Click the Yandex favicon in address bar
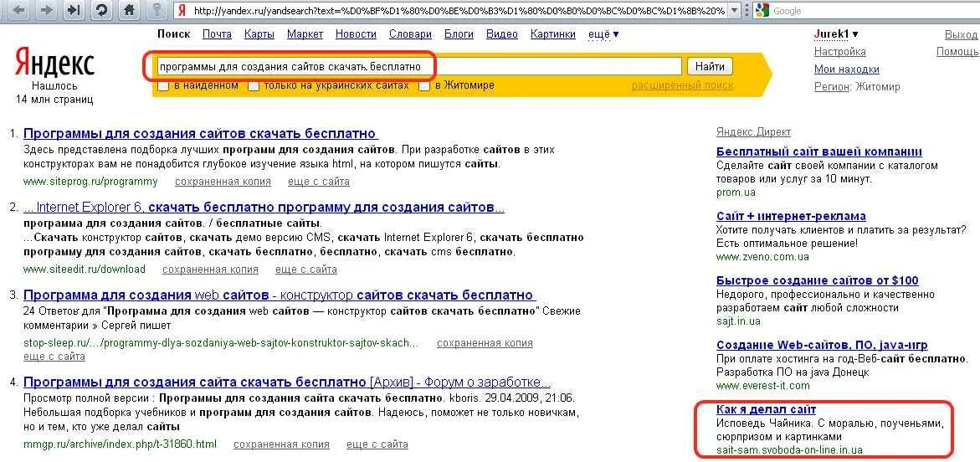This screenshot has height=462, width=980. click(182, 11)
